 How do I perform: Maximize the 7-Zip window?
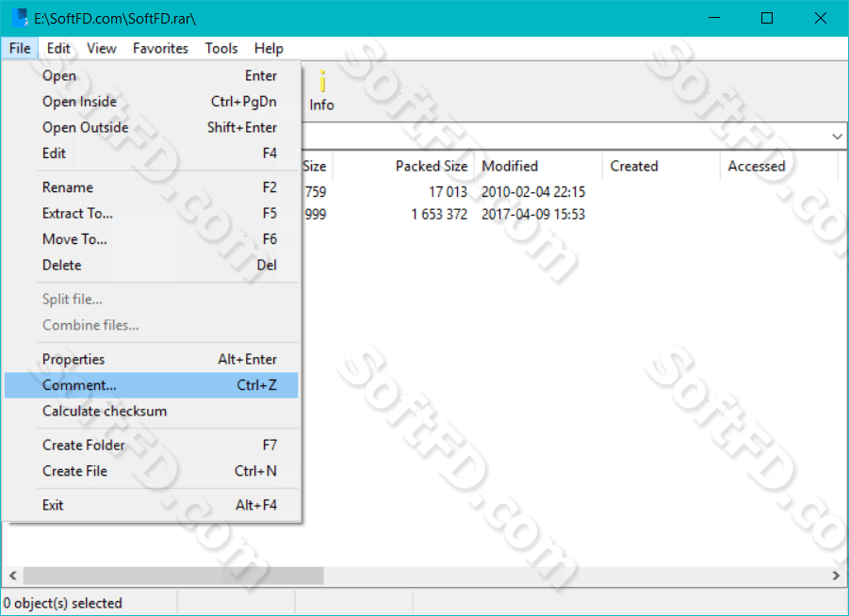point(767,18)
